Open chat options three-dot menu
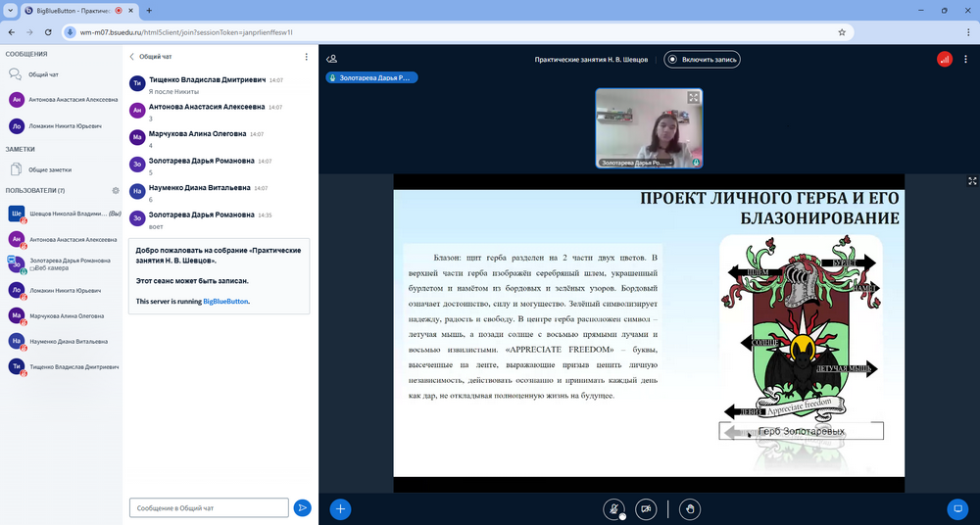 (307, 57)
